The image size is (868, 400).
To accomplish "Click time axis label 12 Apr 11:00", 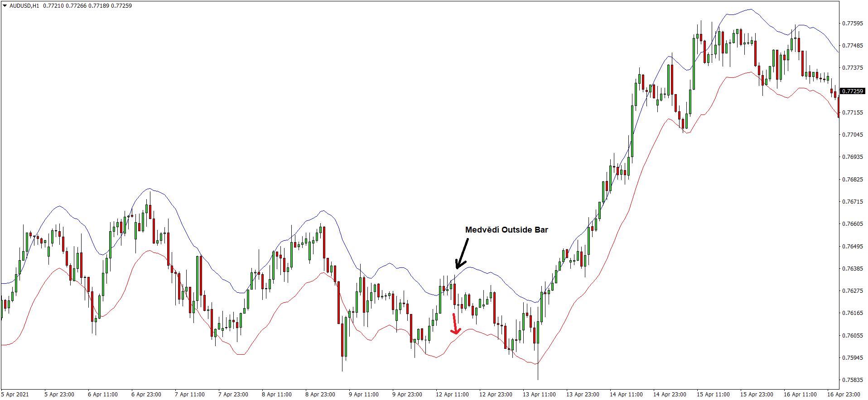I will (x=452, y=394).
